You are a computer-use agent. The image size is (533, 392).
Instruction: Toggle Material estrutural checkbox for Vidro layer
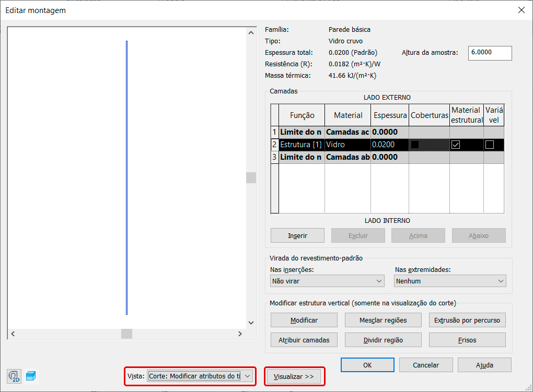456,145
